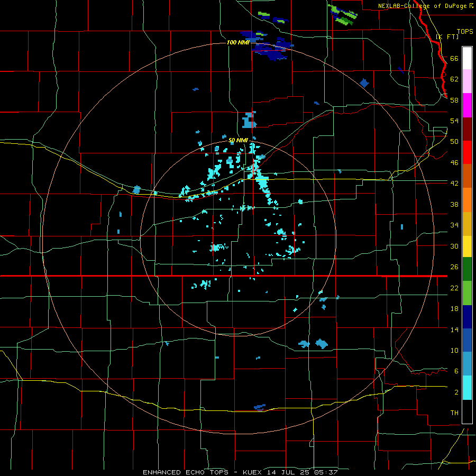Image resolution: width=476 pixels, height=476 pixels.
Task: Click the navy swatch between 14 and 18
Action: [x=467, y=317]
